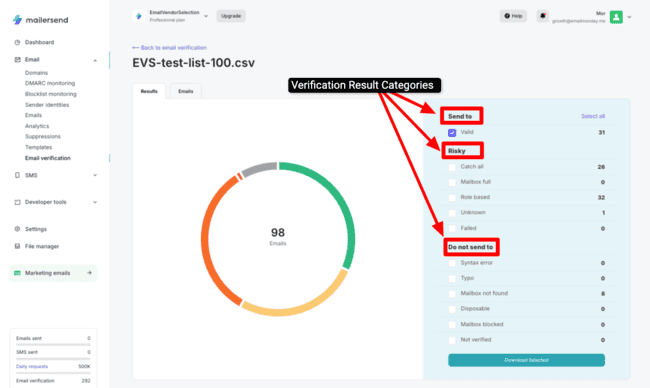Click the notifications bell icon
Screen dimensions: 650x388
[543, 16]
